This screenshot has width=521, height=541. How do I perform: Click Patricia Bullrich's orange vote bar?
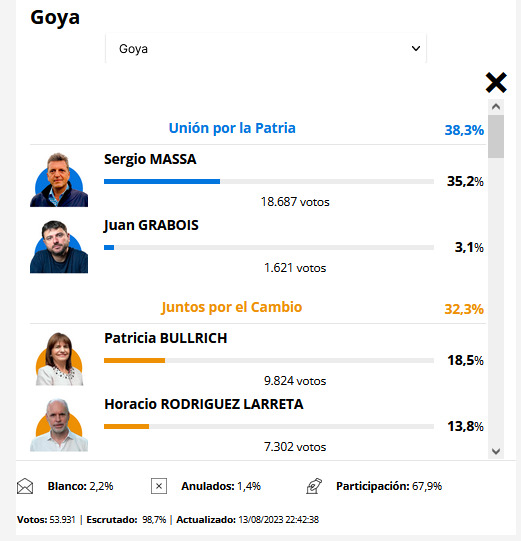coord(135,361)
